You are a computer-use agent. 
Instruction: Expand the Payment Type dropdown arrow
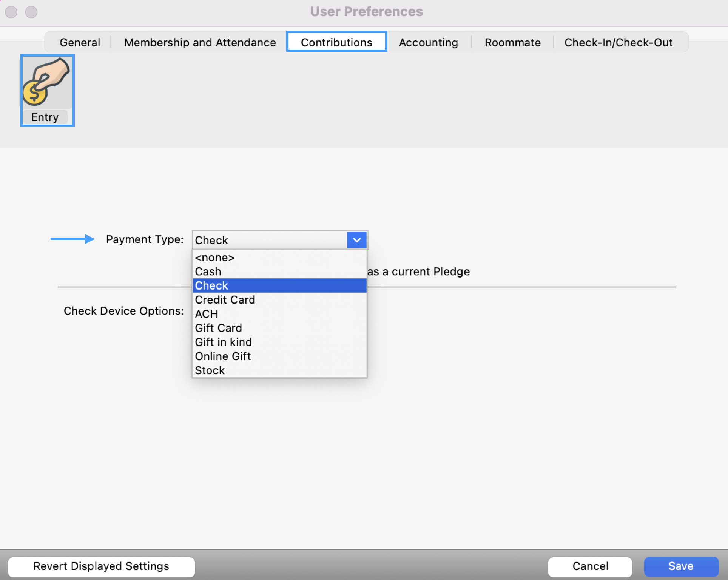coord(356,240)
